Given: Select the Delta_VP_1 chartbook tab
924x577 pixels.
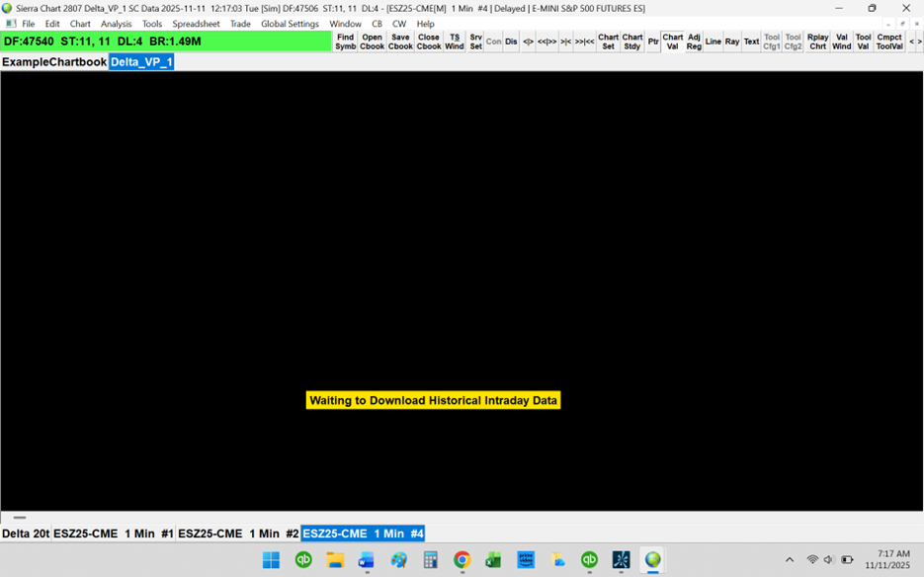Looking at the screenshot, I should pyautogui.click(x=141, y=62).
